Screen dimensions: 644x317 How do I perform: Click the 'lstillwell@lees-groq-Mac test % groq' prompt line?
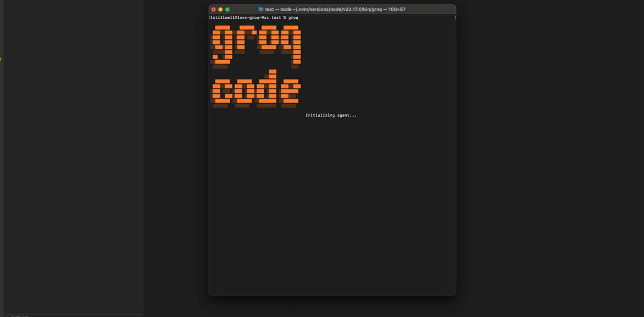click(254, 18)
